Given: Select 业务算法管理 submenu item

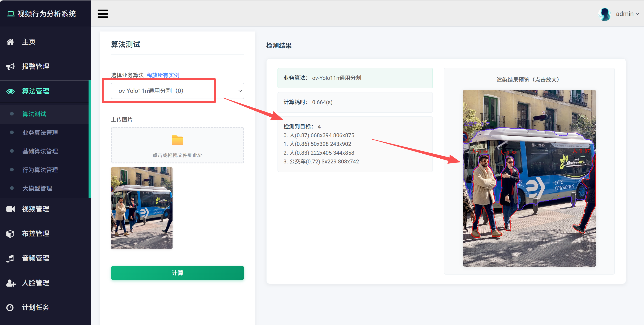Looking at the screenshot, I should pos(40,133).
